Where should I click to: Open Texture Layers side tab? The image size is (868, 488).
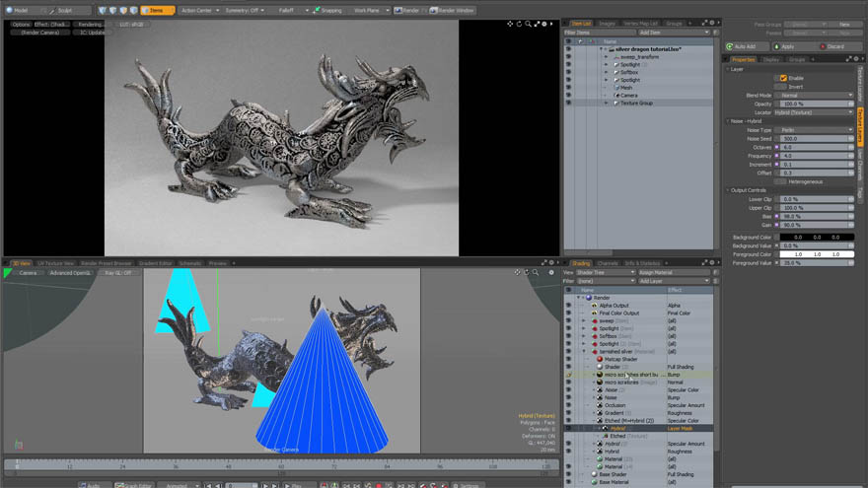(860, 127)
